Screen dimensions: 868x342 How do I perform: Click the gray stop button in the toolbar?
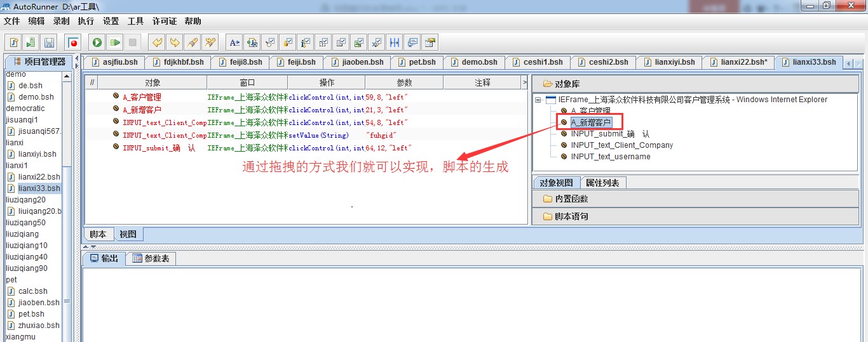(133, 43)
